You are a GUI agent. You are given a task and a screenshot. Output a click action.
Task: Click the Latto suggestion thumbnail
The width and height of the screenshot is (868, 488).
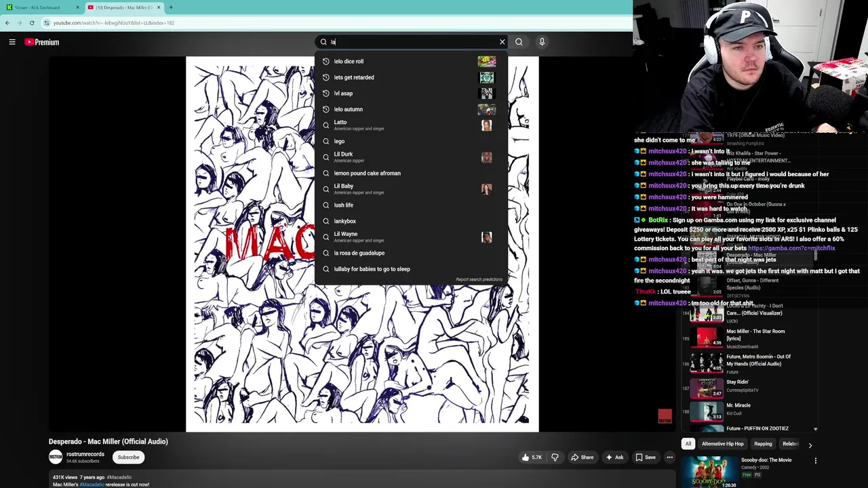point(486,125)
